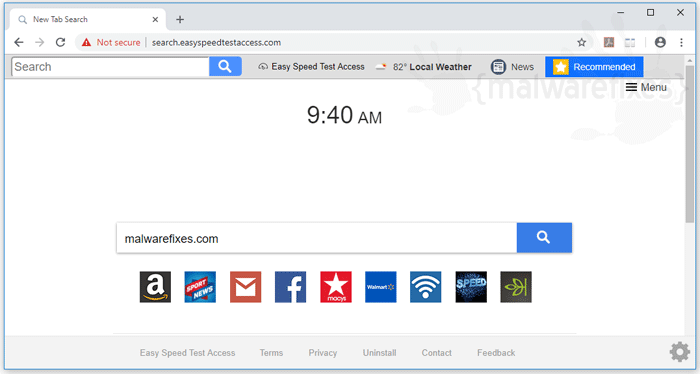
Task: Open the Terms footer link
Action: coord(271,353)
